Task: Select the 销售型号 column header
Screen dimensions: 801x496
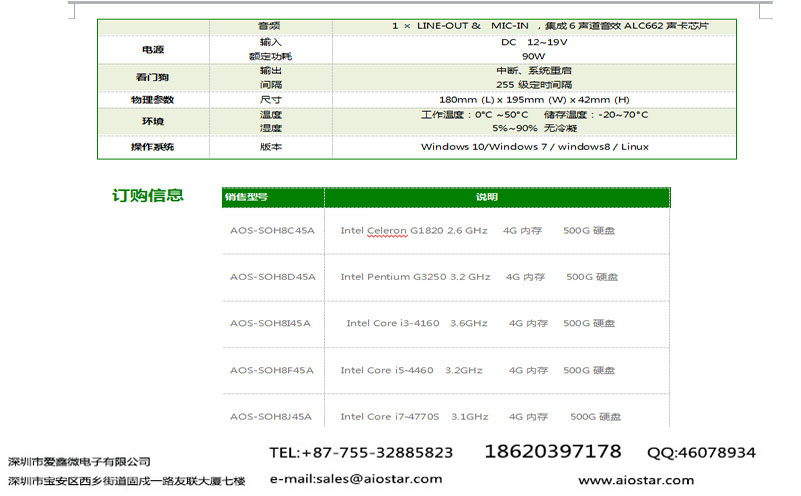Action: (246, 197)
